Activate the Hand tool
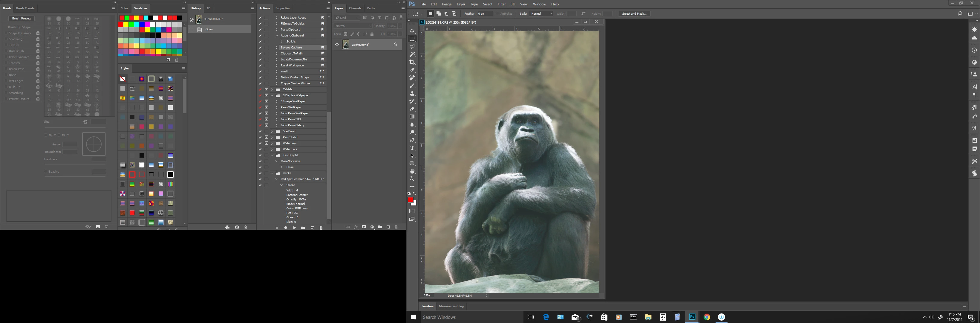The height and width of the screenshot is (323, 980). coord(412,171)
